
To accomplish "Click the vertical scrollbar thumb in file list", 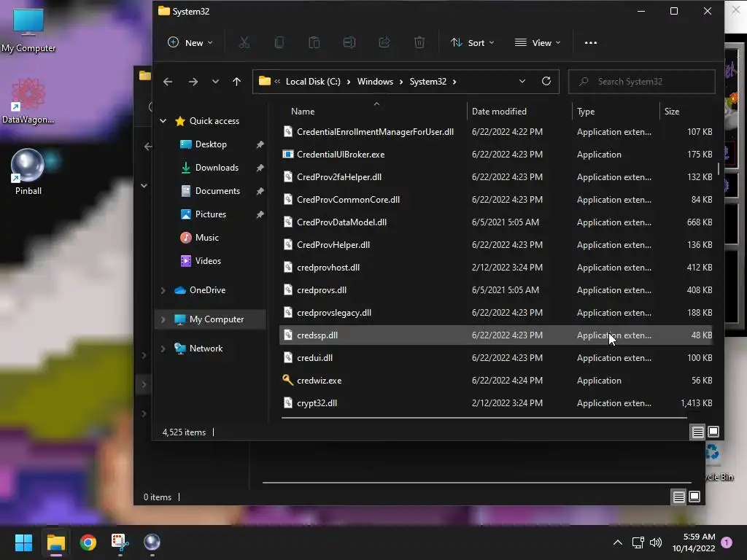I will [718, 168].
